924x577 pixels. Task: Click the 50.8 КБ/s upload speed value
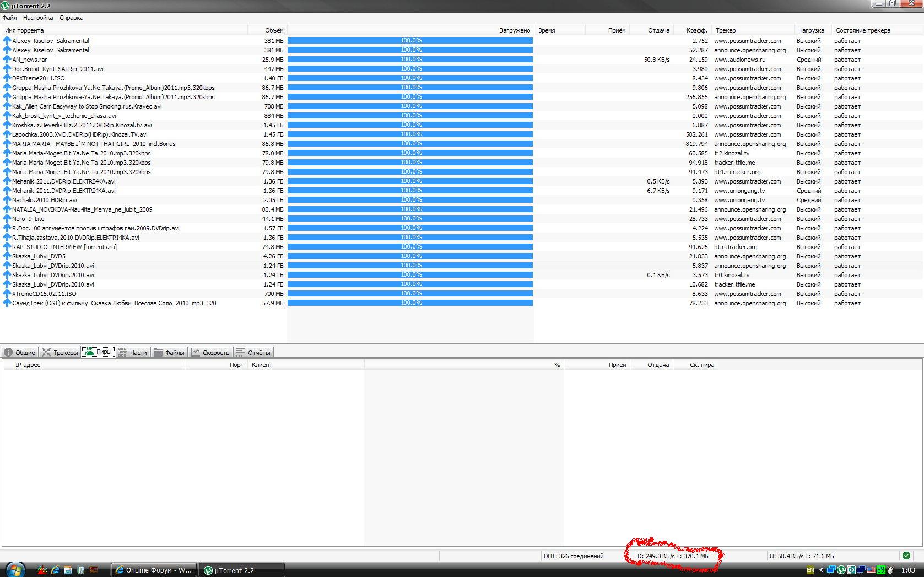click(x=657, y=60)
